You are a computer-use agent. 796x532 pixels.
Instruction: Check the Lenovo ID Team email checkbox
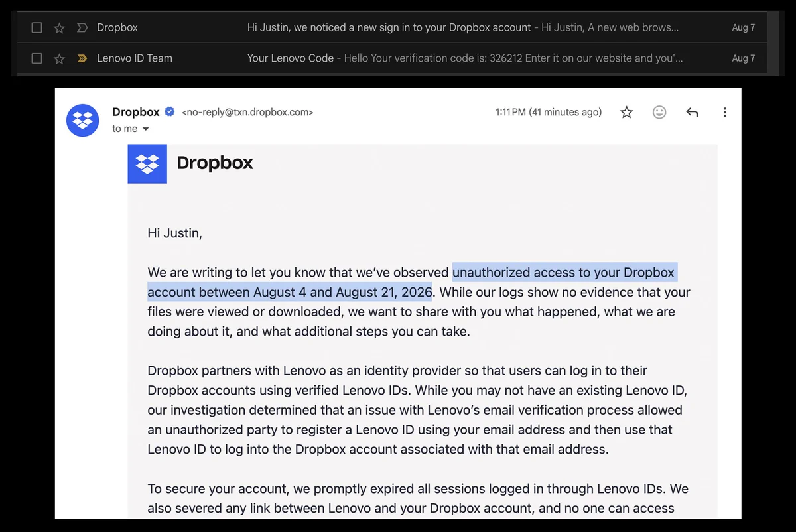click(37, 58)
